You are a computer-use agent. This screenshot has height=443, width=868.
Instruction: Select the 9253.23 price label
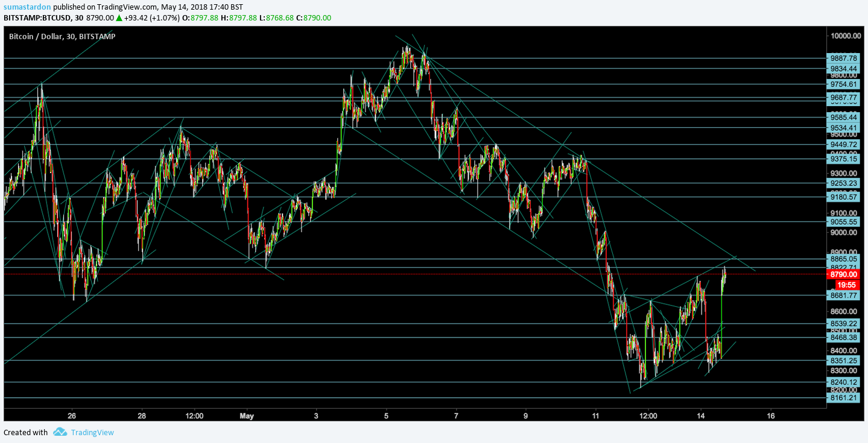click(x=843, y=183)
